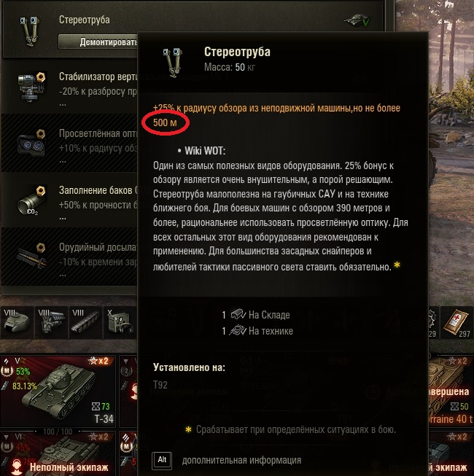Click the Демонтировать button for Стереотруба

(x=98, y=42)
